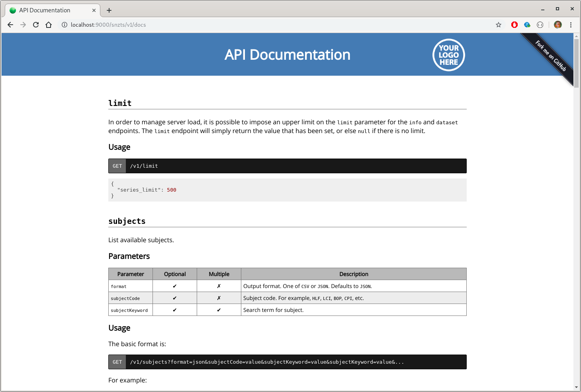The width and height of the screenshot is (581, 392).
Task: Click the 'List available subjects.' text
Action: click(141, 240)
